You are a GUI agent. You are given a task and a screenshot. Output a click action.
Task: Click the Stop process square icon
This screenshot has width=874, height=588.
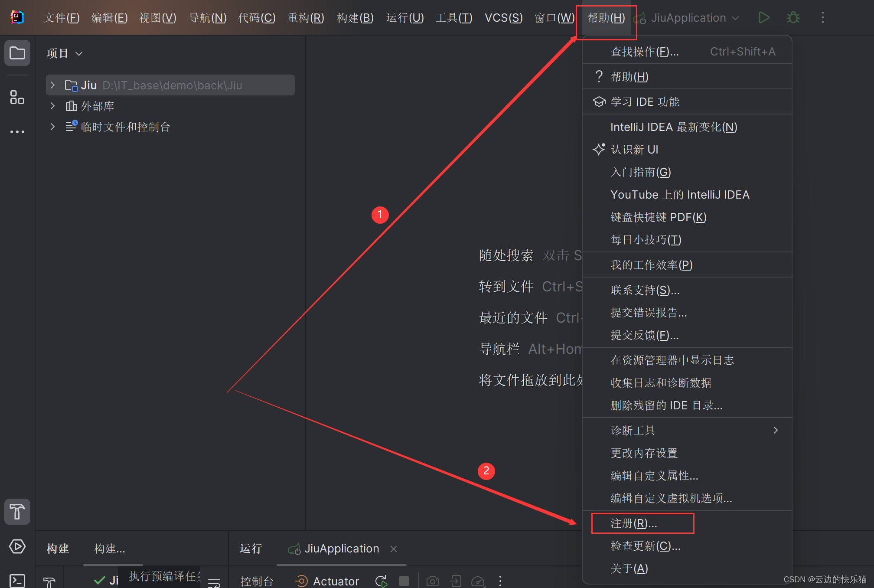click(x=404, y=581)
